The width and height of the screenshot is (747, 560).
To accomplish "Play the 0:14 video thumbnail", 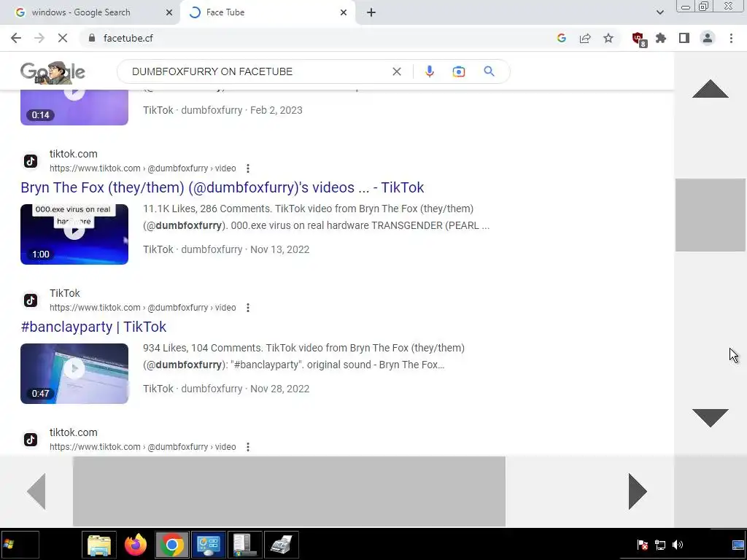I will coord(74,107).
